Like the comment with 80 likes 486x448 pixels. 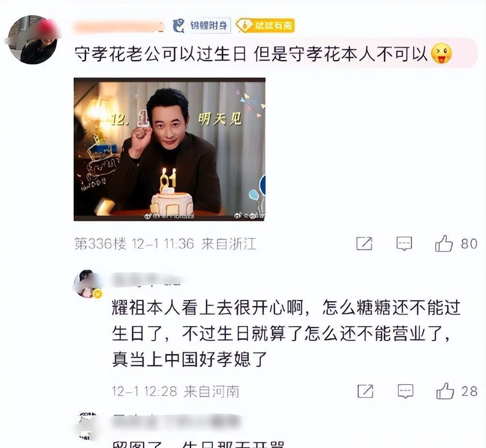coord(444,244)
